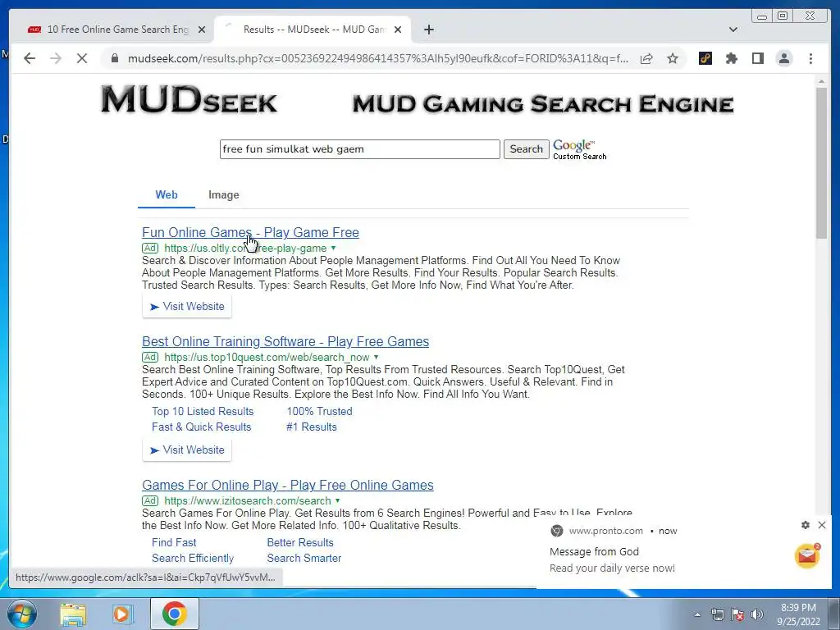Image resolution: width=840 pixels, height=630 pixels.
Task: Click the Chrome taskbar icon
Action: 175,614
